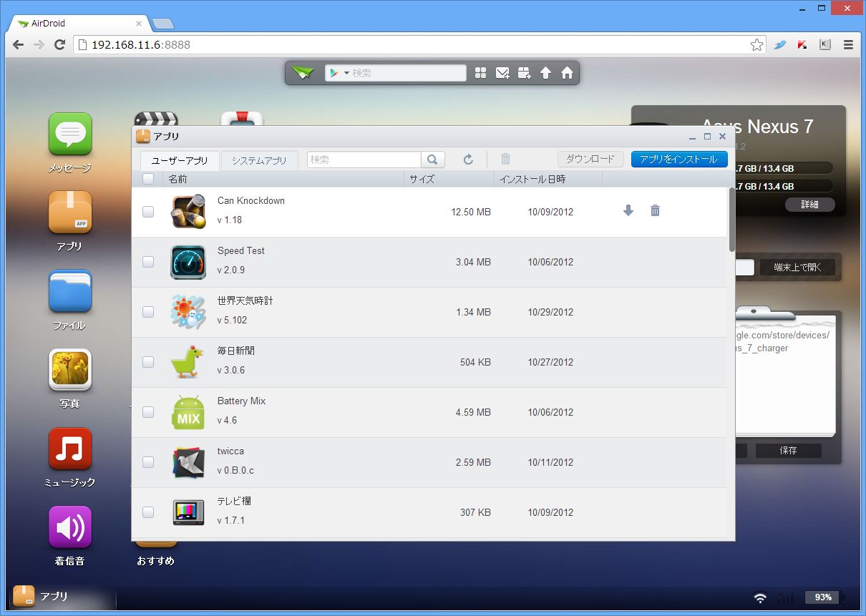
Task: Click the 端末上で開く button
Action: click(x=797, y=268)
